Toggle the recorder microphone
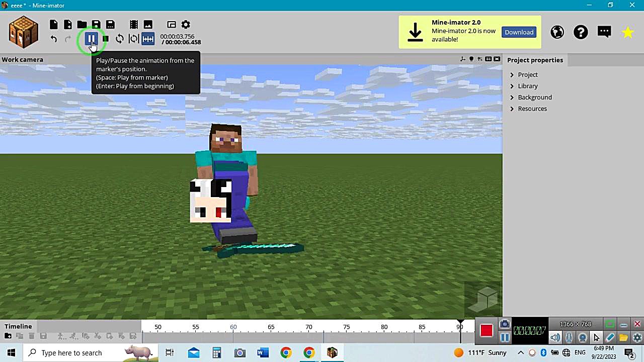 (x=569, y=338)
